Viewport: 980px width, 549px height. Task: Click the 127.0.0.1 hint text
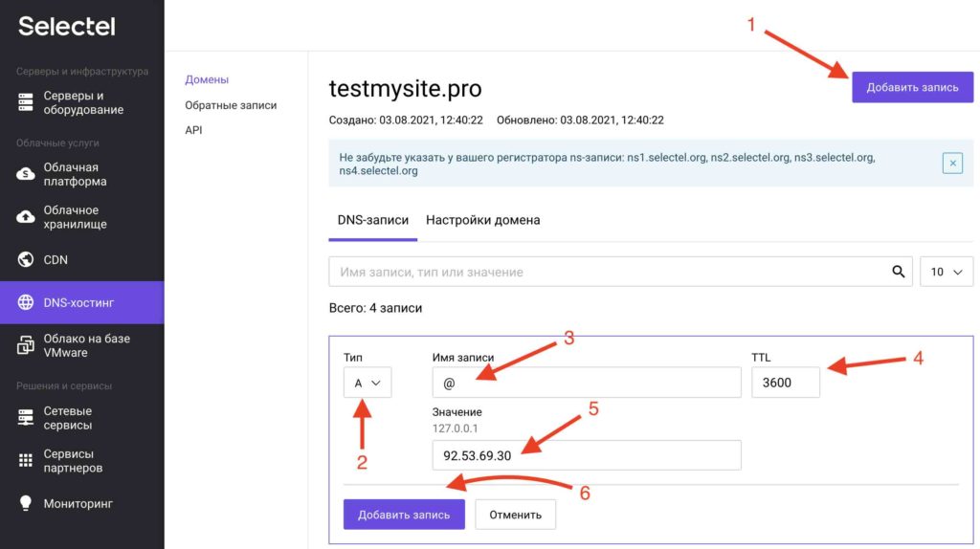pyautogui.click(x=455, y=428)
